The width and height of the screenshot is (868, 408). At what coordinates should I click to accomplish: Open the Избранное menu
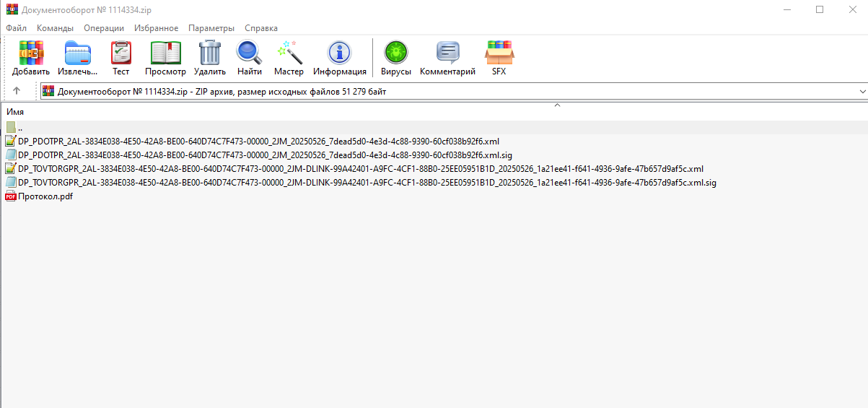(157, 28)
